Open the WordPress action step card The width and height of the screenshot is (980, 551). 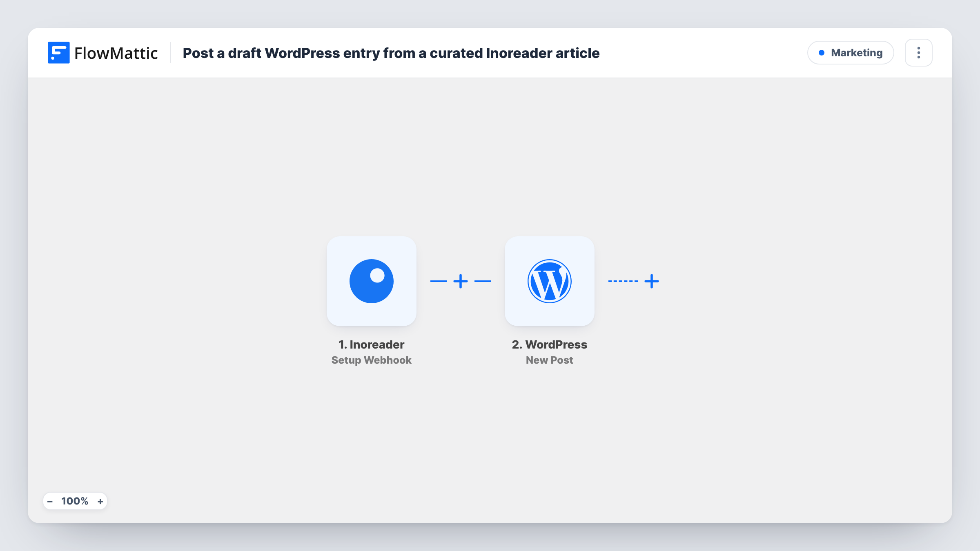pyautogui.click(x=549, y=281)
